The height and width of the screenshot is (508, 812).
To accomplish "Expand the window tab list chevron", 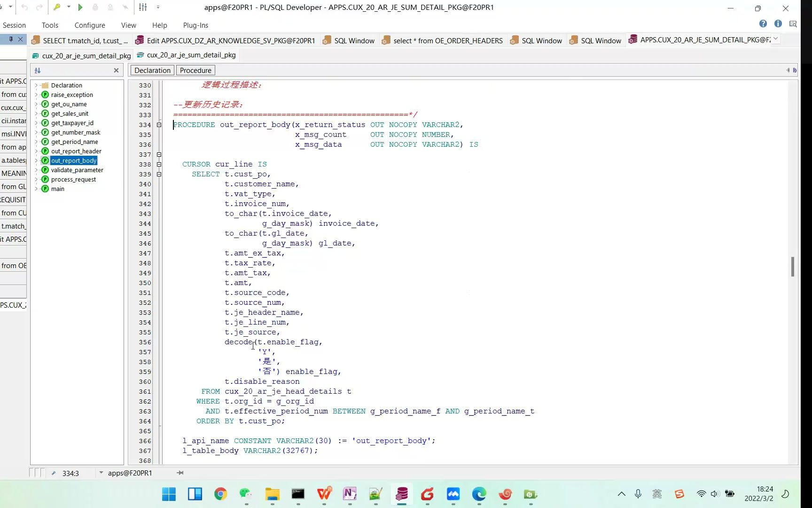I will pos(776,39).
